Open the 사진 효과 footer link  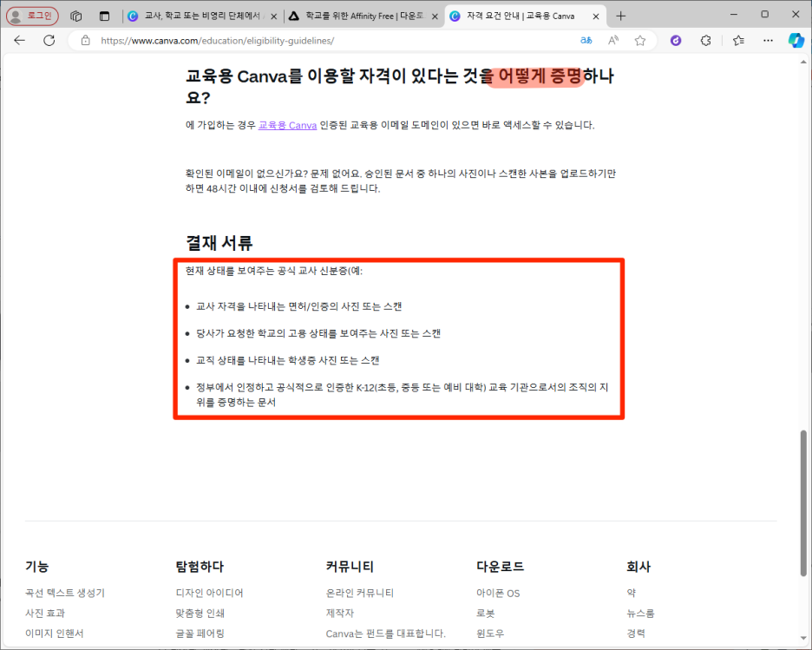pos(45,613)
